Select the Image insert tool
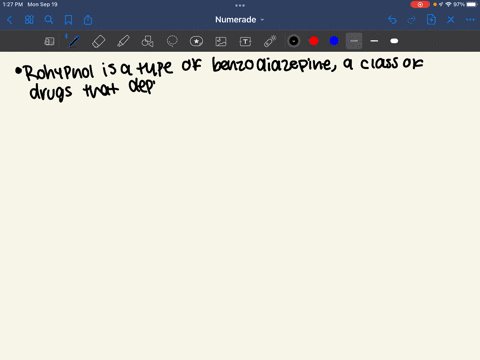 [x=221, y=41]
